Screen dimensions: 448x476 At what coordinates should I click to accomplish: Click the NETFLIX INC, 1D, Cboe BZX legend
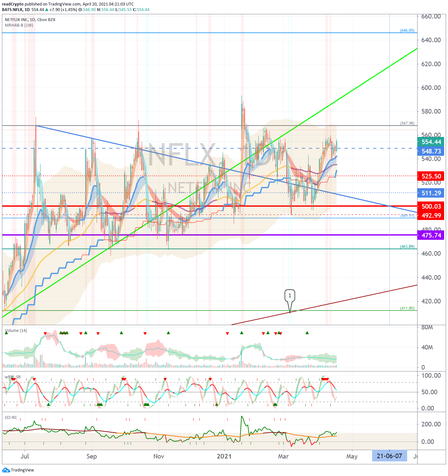(30, 20)
